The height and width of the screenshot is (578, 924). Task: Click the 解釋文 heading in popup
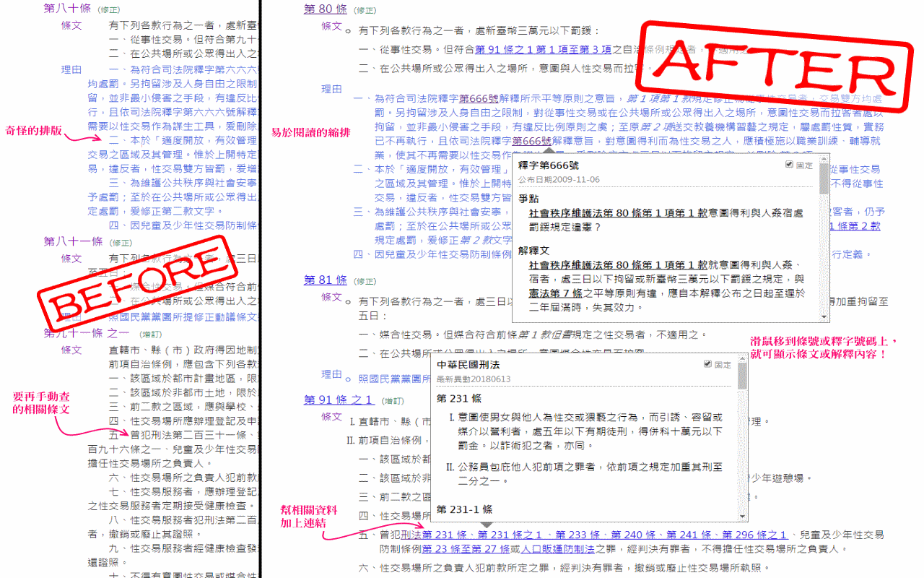point(533,251)
